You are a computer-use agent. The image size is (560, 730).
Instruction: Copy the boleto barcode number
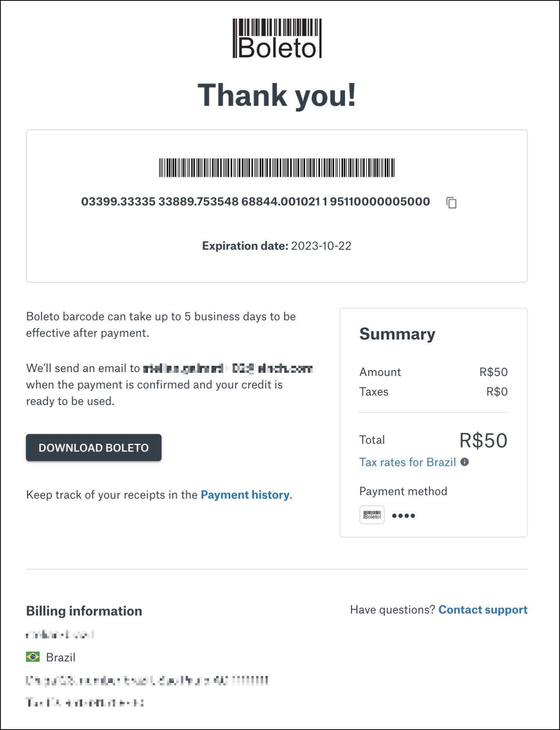[451, 203]
